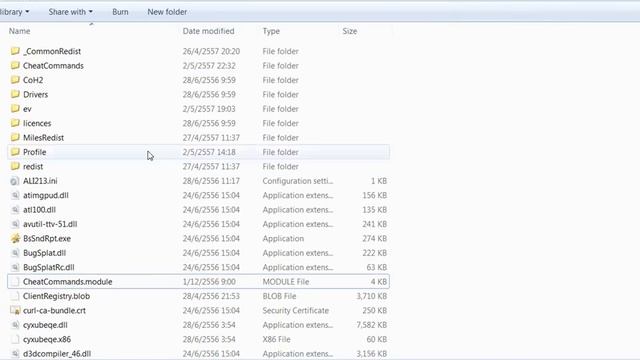Click the cyxubeqe.x86 file icon
This screenshot has height=360, width=640.
point(15,339)
